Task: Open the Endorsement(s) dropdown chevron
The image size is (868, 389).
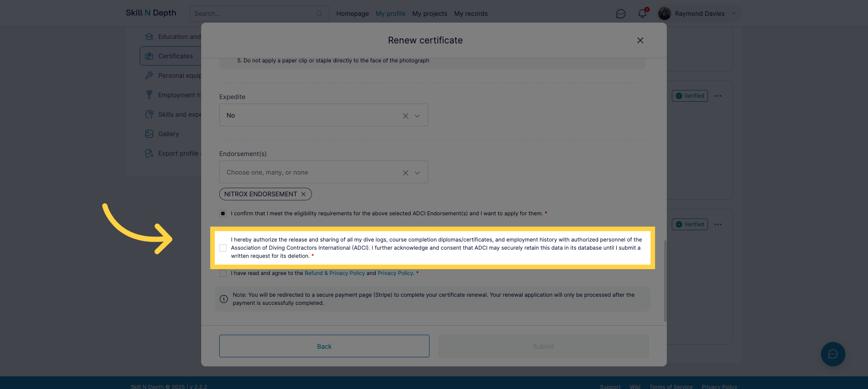Action: point(417,173)
